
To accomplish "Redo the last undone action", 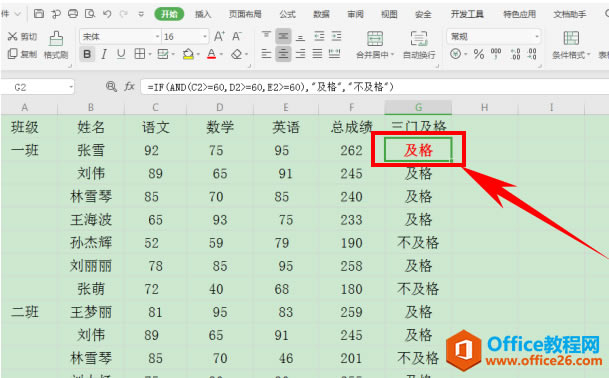I will (124, 14).
